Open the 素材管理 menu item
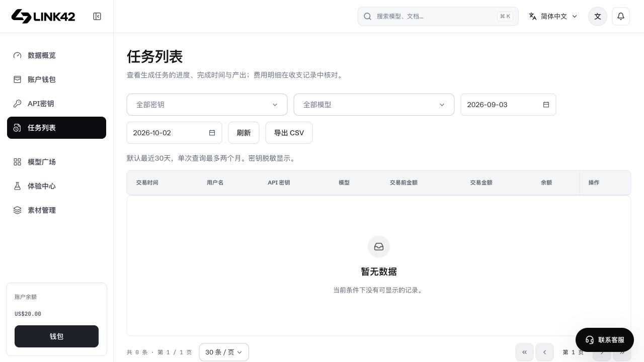 pyautogui.click(x=56, y=210)
